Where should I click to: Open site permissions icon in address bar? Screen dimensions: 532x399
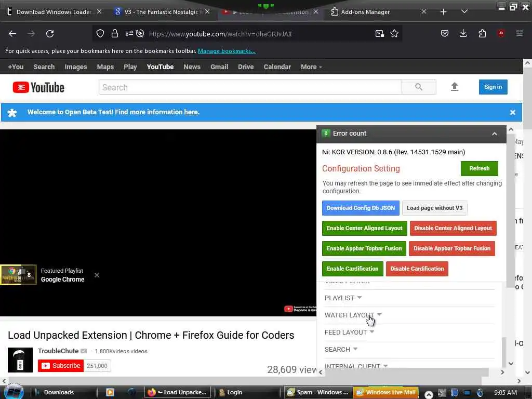click(x=129, y=33)
